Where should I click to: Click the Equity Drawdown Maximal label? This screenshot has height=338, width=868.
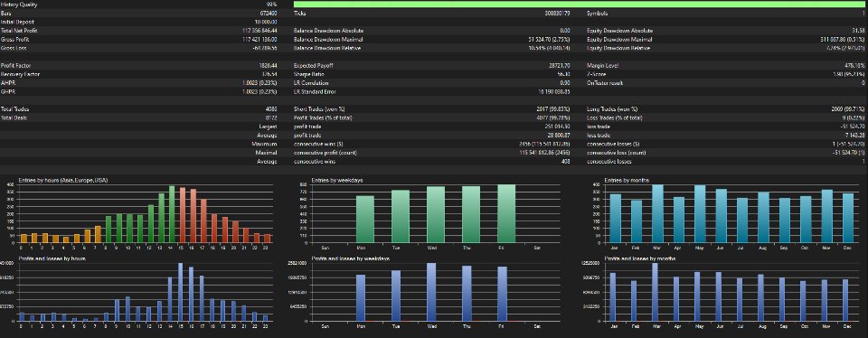click(619, 39)
